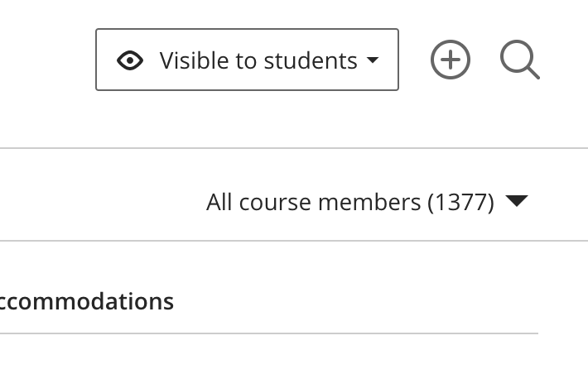
Task: Click the circled plus add icon
Action: coord(450,60)
